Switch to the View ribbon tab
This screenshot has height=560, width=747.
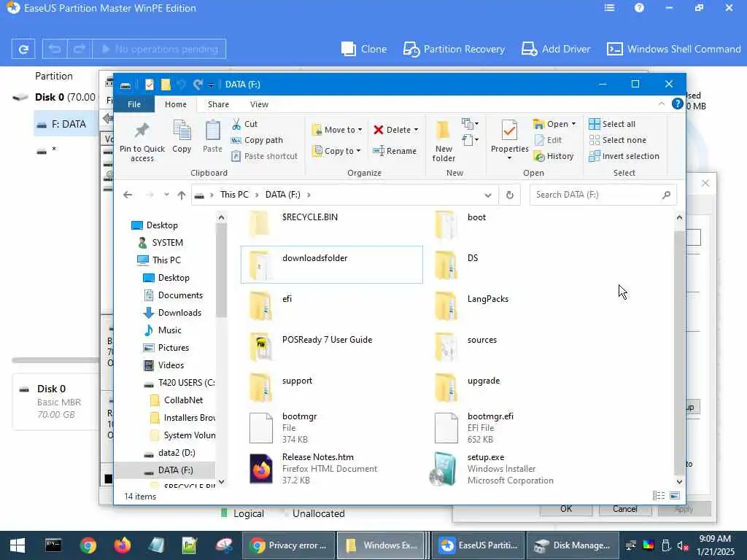coord(259,104)
